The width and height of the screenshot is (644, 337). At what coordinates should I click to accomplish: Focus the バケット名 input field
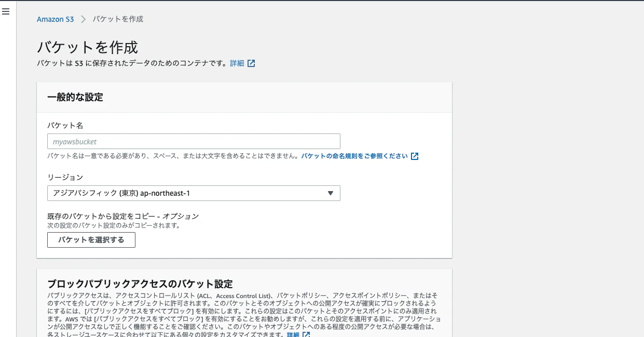(194, 141)
